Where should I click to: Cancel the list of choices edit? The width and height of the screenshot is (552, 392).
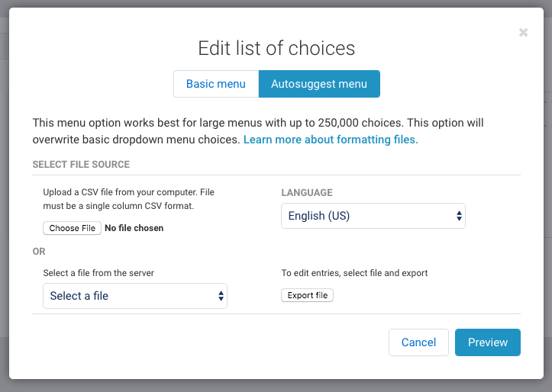coord(418,342)
